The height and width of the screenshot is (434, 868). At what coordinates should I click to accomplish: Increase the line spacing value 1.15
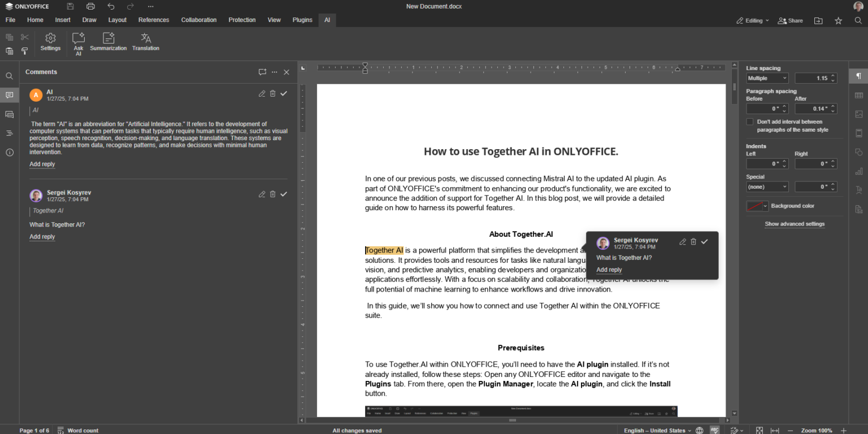[833, 76]
